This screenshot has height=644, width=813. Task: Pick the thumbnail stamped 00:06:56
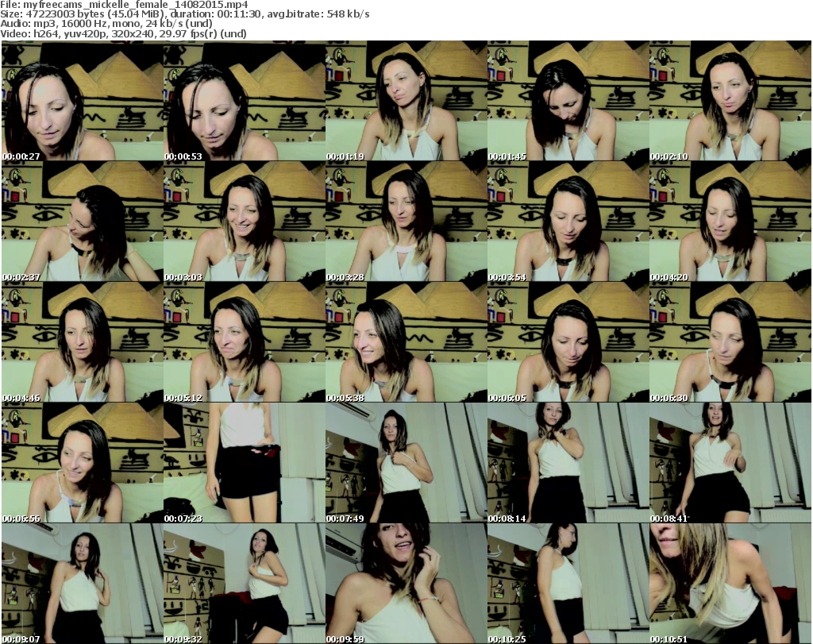(x=82, y=463)
